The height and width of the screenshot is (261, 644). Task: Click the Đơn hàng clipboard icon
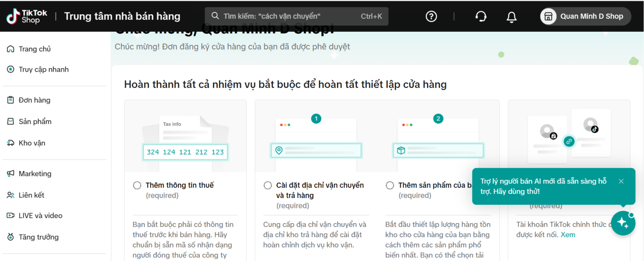coord(11,100)
